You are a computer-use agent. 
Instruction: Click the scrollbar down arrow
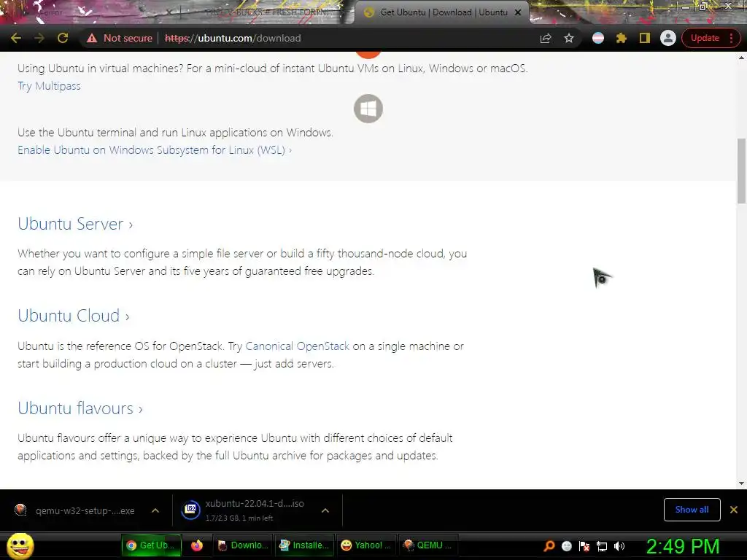[x=741, y=483]
